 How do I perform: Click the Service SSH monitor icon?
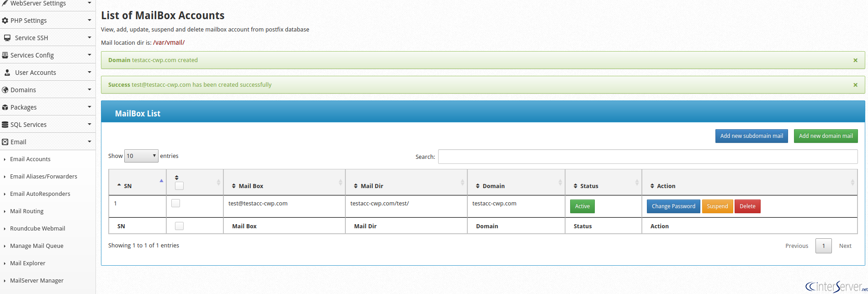tap(7, 38)
